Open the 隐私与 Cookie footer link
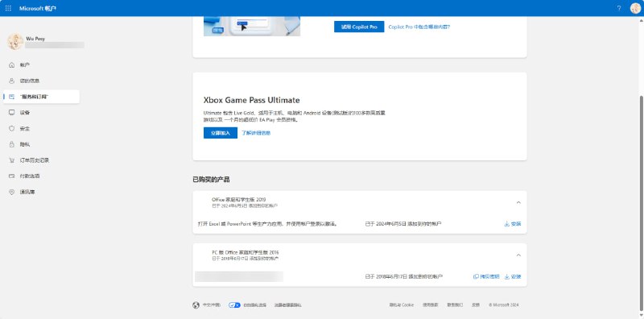This screenshot has height=319, width=644. [x=401, y=305]
